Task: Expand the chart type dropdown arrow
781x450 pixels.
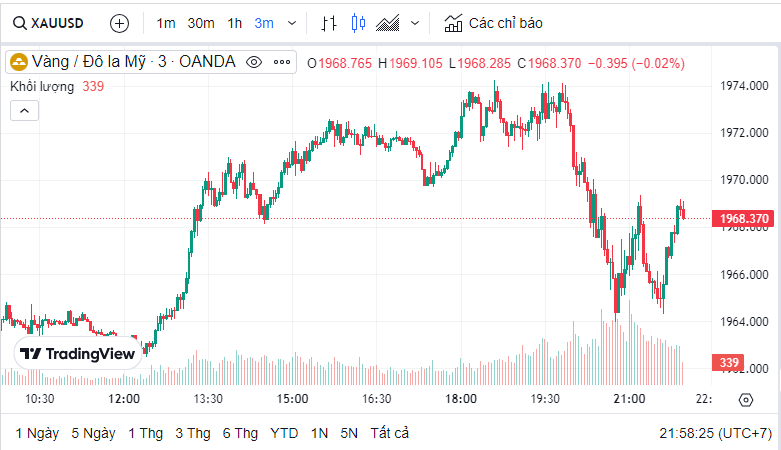Action: 415,23
